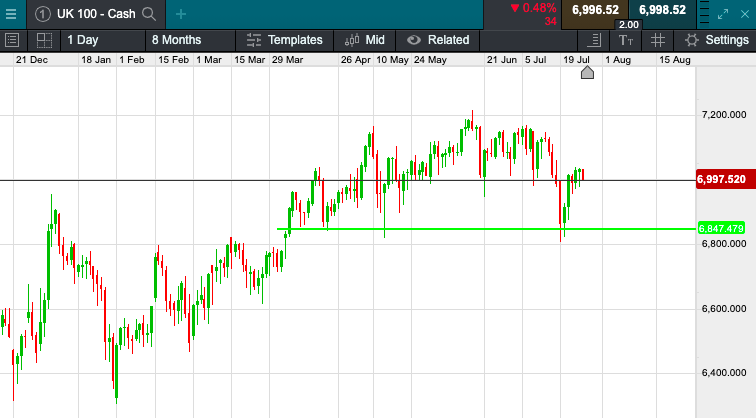Click the text size tool icon

coord(626,40)
